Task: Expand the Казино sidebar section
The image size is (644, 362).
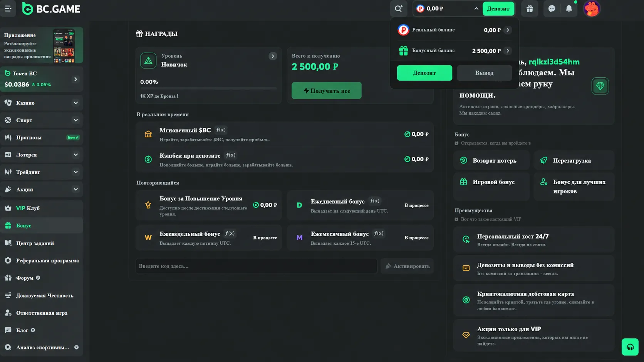Action: click(x=76, y=103)
